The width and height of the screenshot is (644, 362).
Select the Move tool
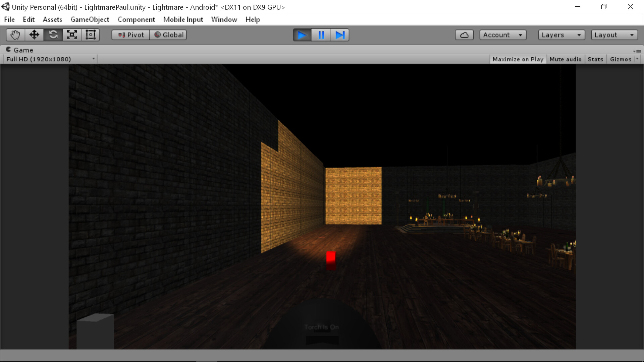pos(34,35)
